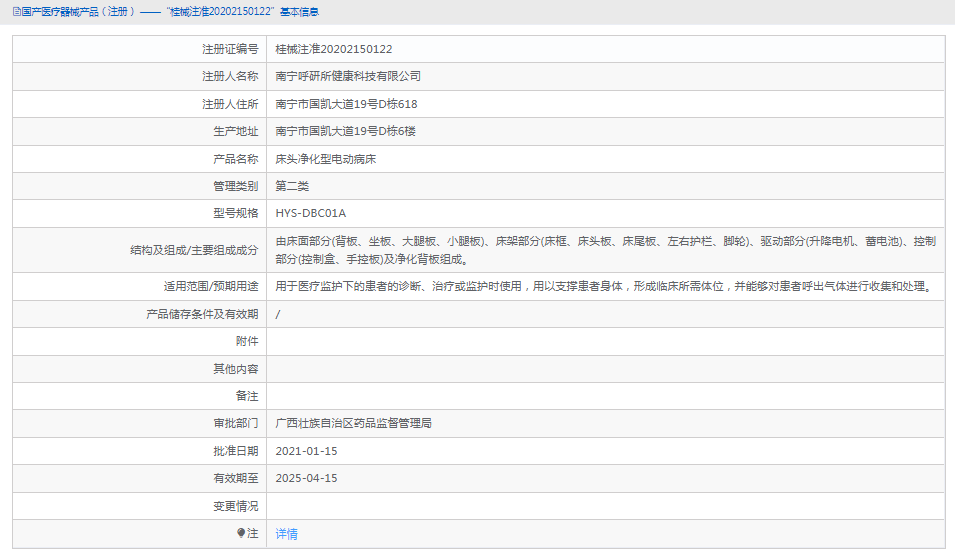Click the intended use text starting 用于医疗监护下
The width and height of the screenshot is (955, 556).
(605, 286)
